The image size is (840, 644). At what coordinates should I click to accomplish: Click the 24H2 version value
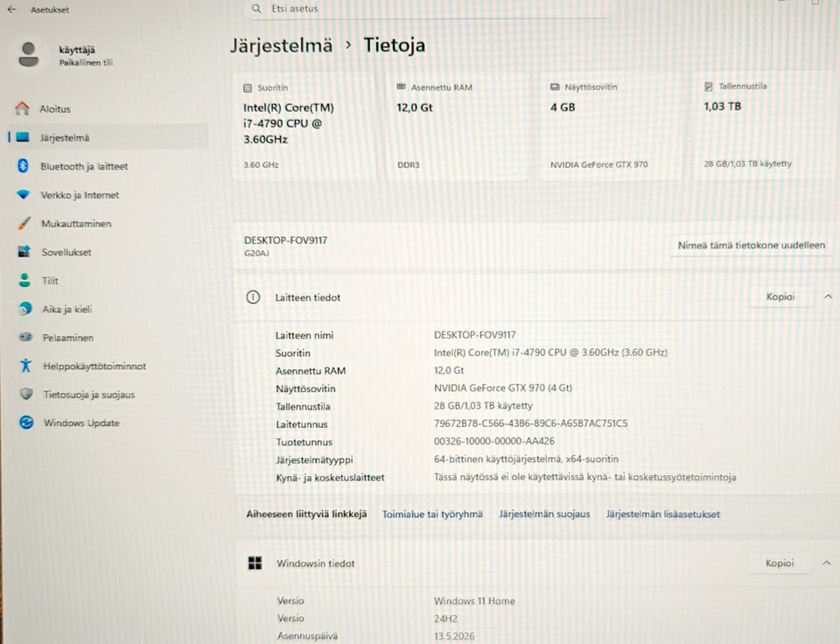pos(445,619)
